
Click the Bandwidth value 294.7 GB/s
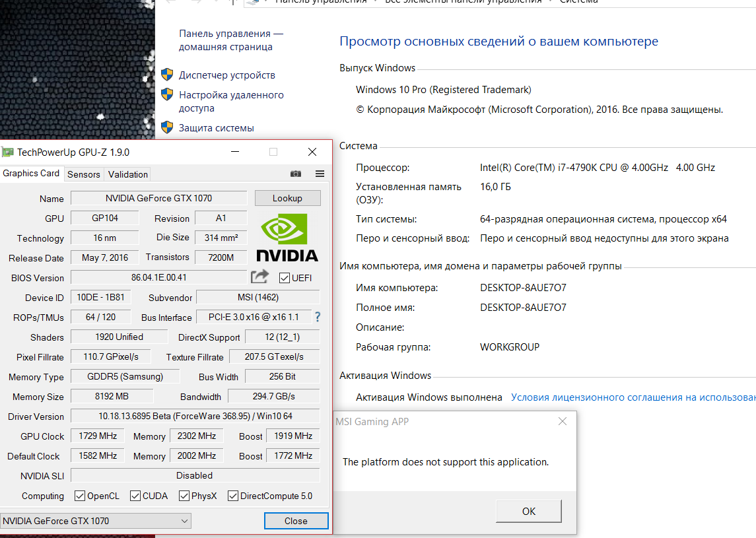(x=274, y=396)
